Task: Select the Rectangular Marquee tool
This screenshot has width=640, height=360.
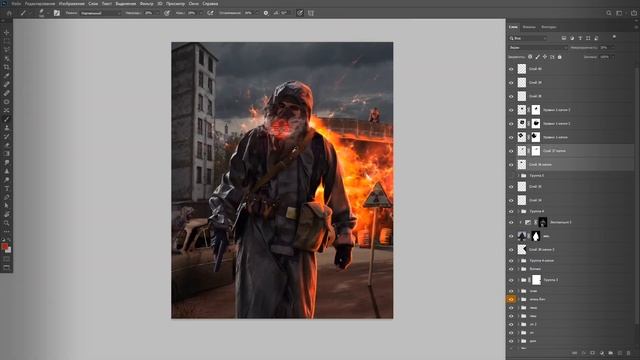Action: coord(7,41)
